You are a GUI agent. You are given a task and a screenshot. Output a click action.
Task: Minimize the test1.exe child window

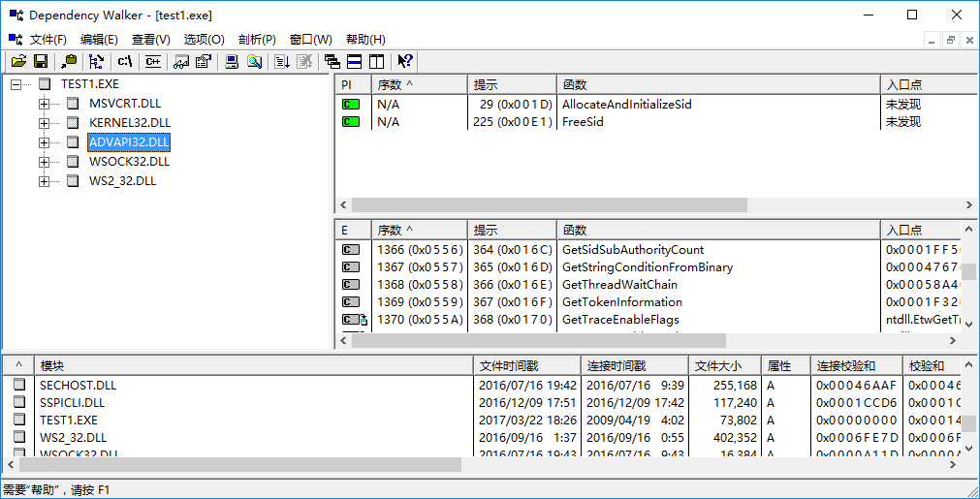coord(933,40)
